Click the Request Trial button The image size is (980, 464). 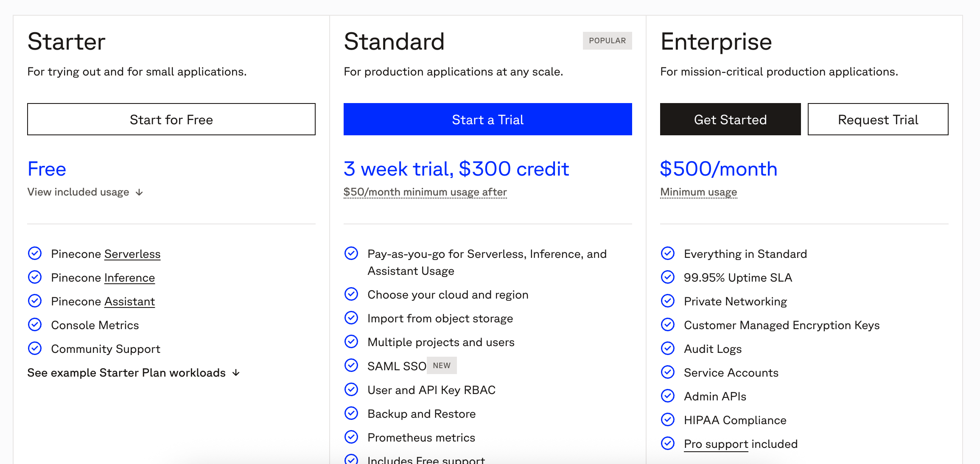[878, 119]
